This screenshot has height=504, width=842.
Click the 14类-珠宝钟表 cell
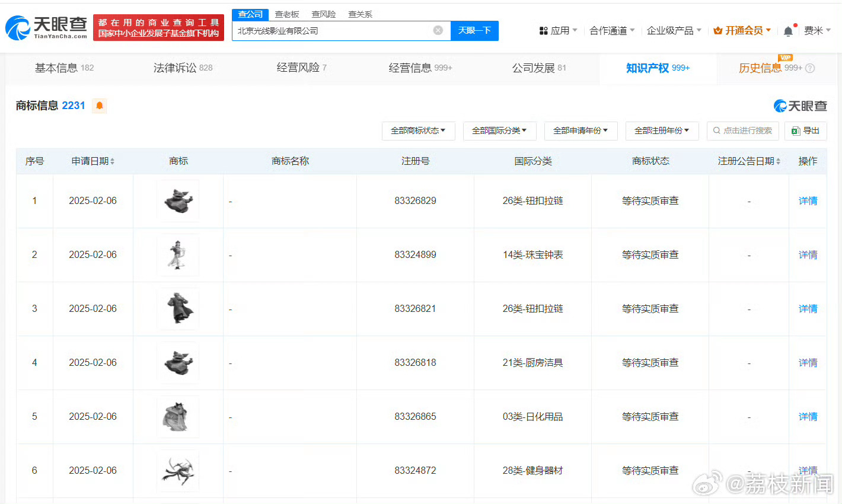click(x=532, y=255)
